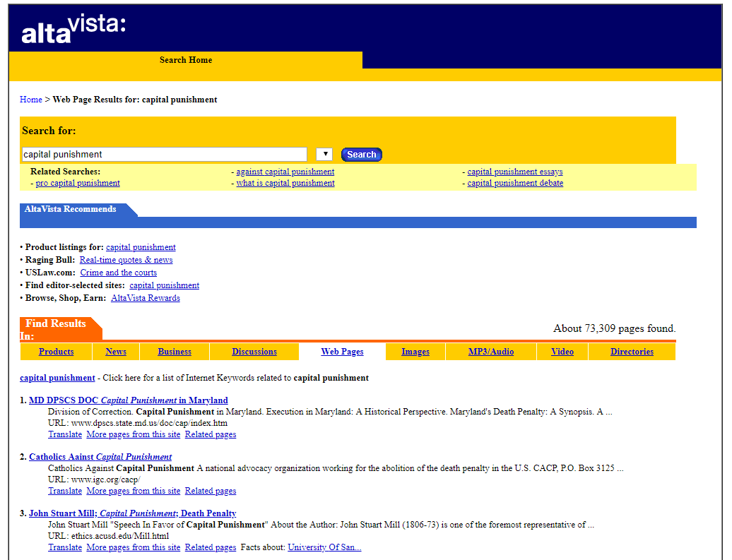The height and width of the screenshot is (560, 732).
Task: Click the AltaVista logo
Action: point(73,29)
